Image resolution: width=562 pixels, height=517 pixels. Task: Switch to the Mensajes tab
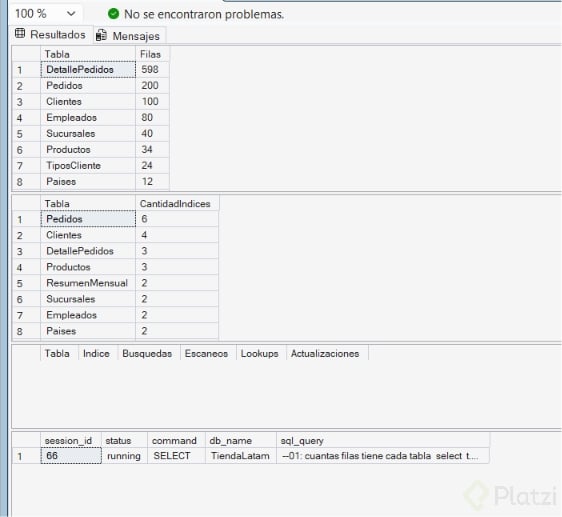click(x=129, y=35)
